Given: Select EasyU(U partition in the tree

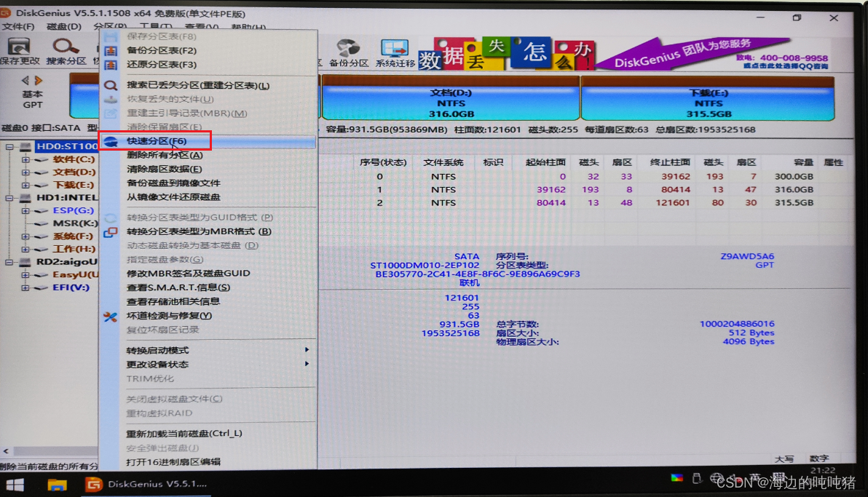Looking at the screenshot, I should click(x=75, y=274).
